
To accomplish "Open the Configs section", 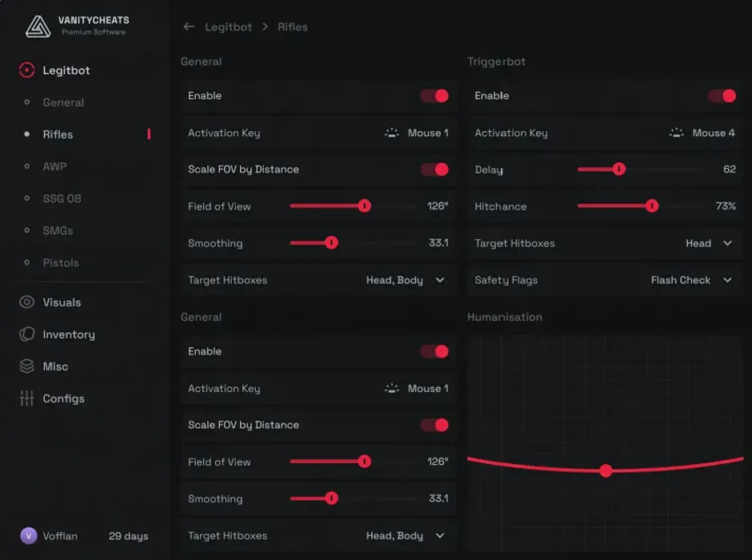I will tap(63, 399).
